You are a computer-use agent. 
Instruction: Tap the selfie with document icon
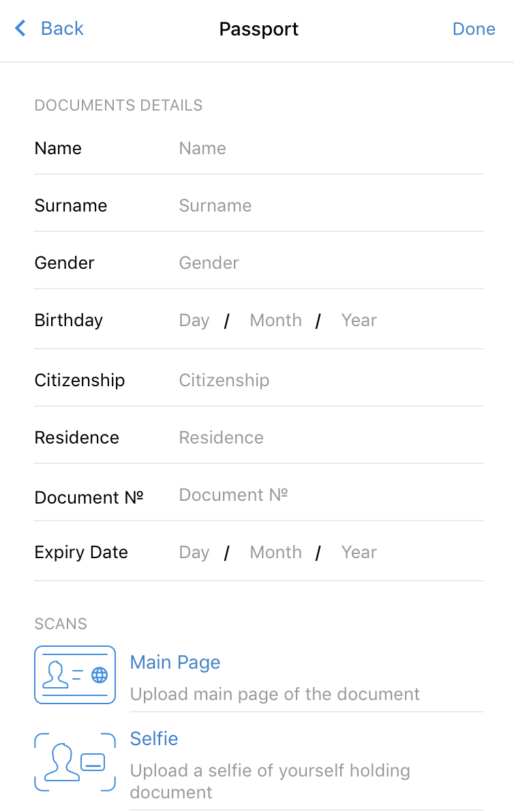click(x=75, y=762)
